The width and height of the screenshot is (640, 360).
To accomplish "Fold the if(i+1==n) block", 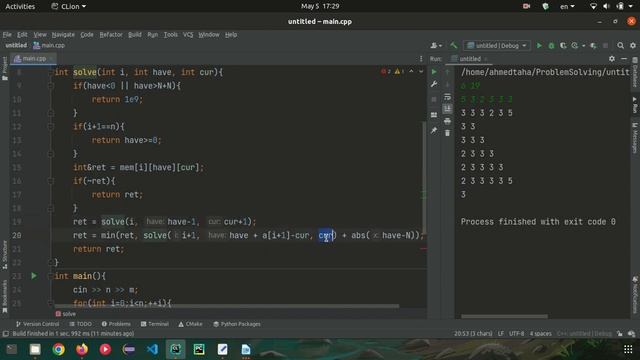I will 51,127.
